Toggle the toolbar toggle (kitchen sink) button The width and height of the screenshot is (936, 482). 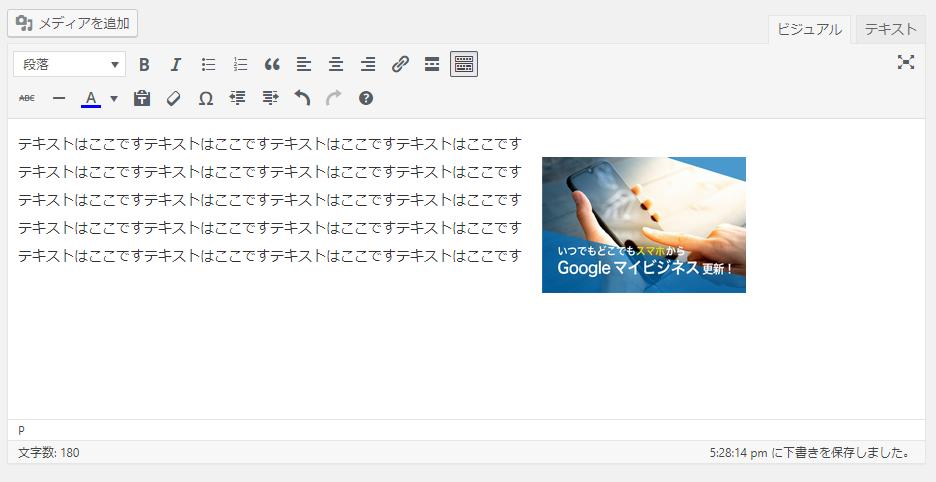(x=464, y=64)
